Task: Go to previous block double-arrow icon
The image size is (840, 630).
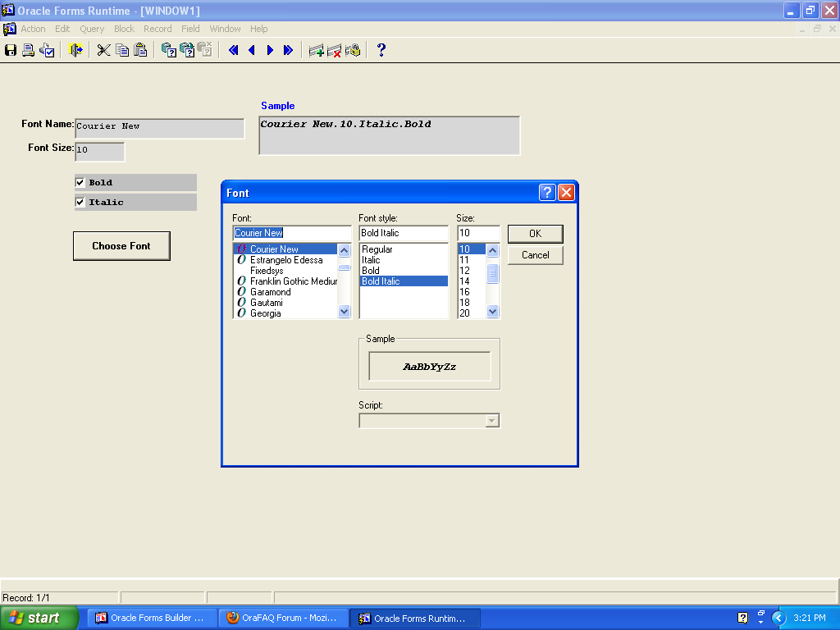Action: click(x=234, y=50)
